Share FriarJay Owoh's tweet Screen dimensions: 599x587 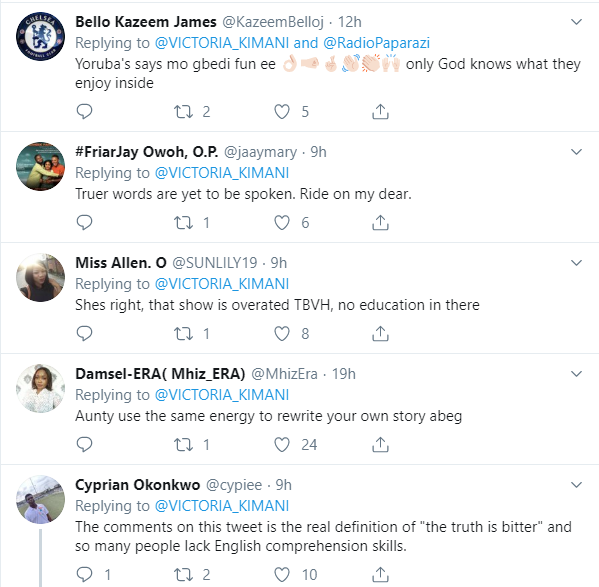(380, 223)
